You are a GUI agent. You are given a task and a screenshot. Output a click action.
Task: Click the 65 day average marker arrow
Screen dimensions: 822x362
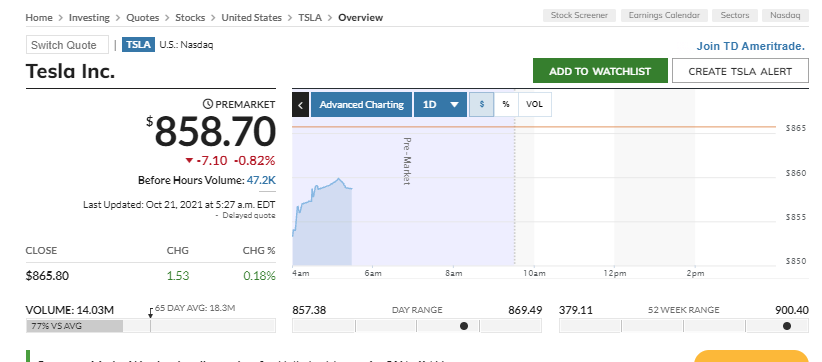click(150, 312)
